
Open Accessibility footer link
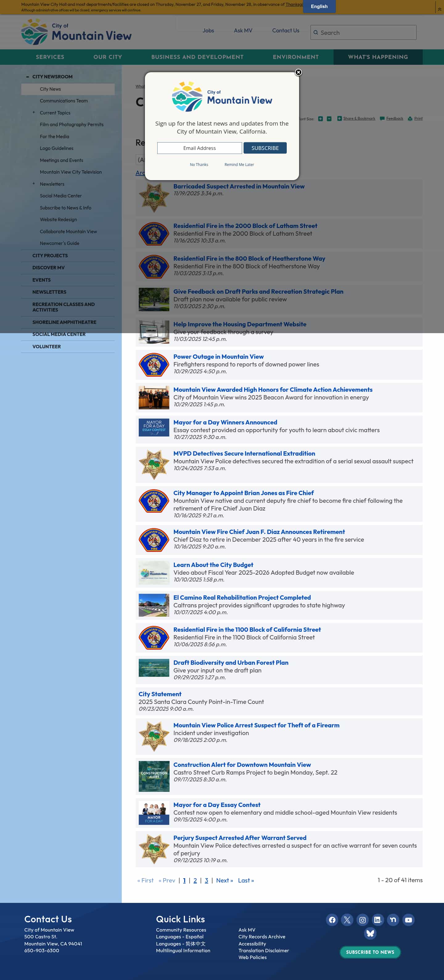point(252,944)
